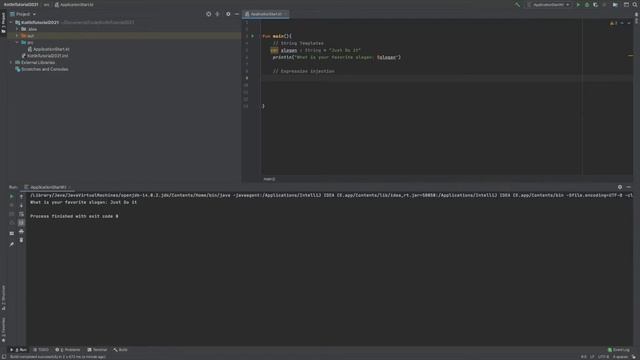Run with coverage from the top toolbar

click(x=596, y=5)
